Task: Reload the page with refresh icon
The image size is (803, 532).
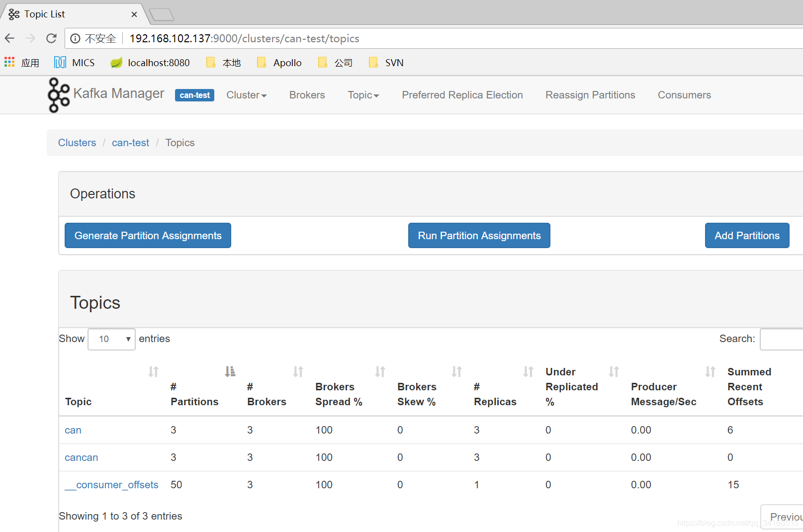Action: [x=51, y=38]
